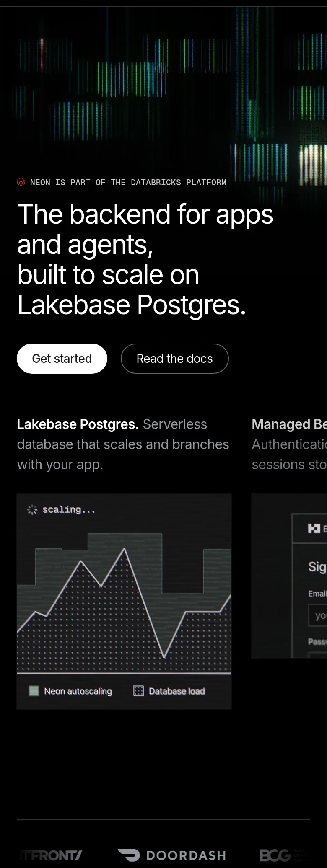
Task: Click the logo icon in sign-in card
Action: pyautogui.click(x=314, y=529)
